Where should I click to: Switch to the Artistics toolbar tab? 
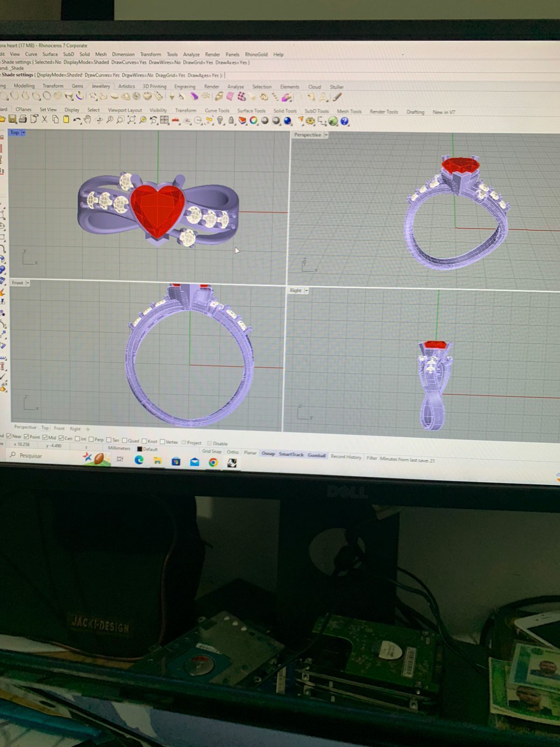pyautogui.click(x=126, y=86)
